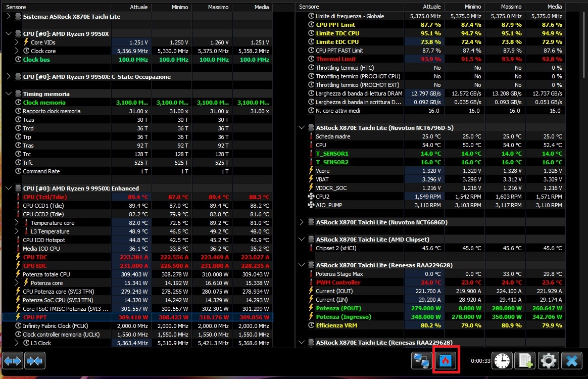Click the lightning icon beside CPU EDC
Image resolution: width=588 pixels, height=379 pixels.
18,266
